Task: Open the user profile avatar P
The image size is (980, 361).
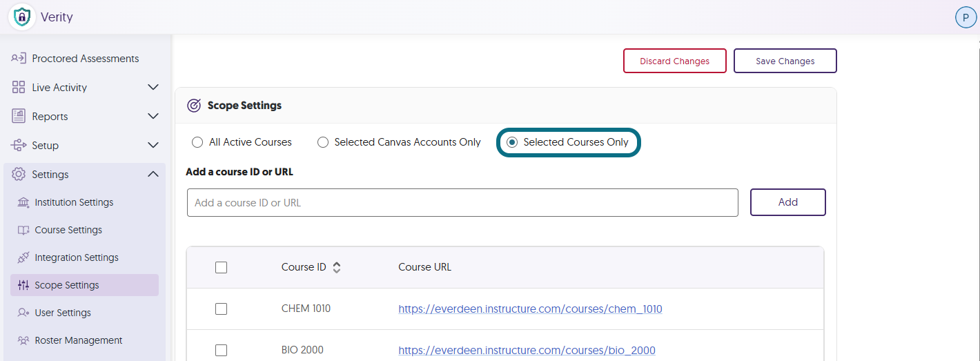Action: (x=966, y=18)
